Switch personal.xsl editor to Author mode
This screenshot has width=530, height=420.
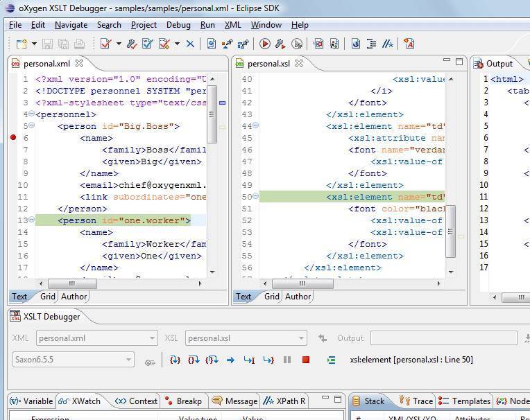(298, 297)
